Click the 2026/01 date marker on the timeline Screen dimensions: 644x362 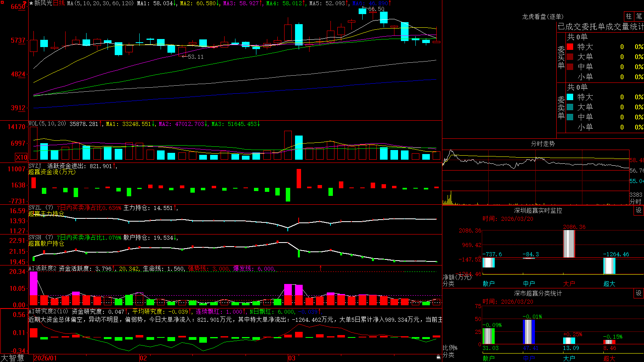tap(45, 358)
